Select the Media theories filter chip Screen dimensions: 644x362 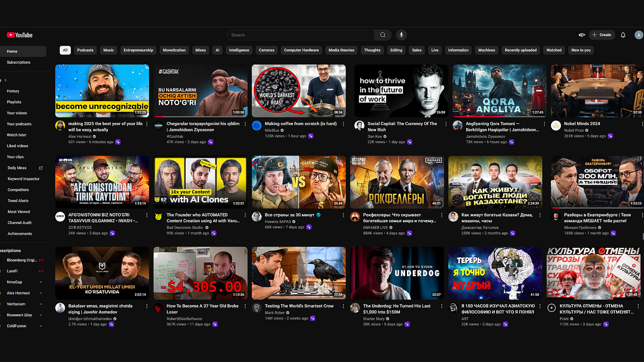pyautogui.click(x=341, y=50)
